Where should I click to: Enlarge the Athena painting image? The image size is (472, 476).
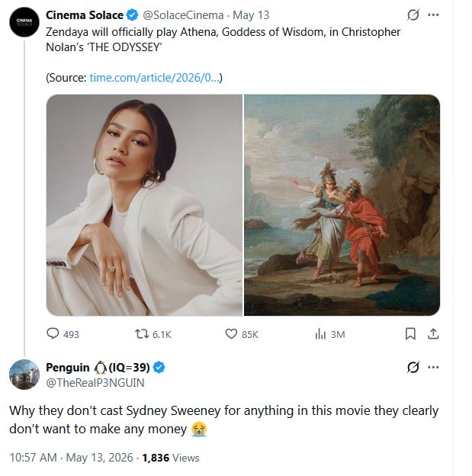pos(342,205)
